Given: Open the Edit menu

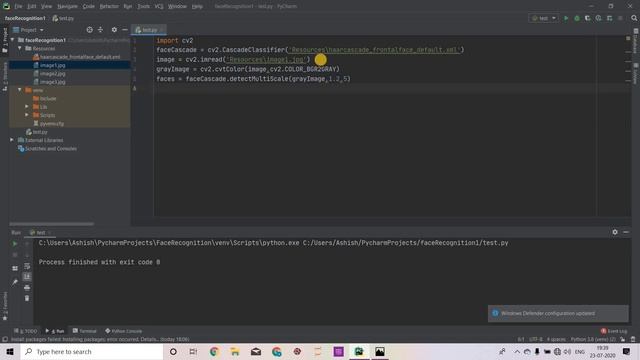Looking at the screenshot, I should pyautogui.click(x=31, y=7).
